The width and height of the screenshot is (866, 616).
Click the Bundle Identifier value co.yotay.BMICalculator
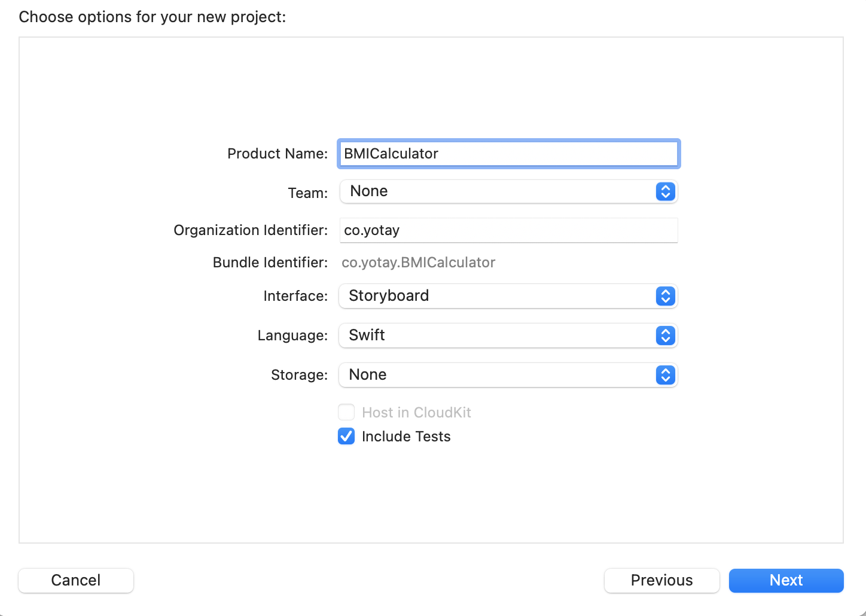[x=418, y=263]
